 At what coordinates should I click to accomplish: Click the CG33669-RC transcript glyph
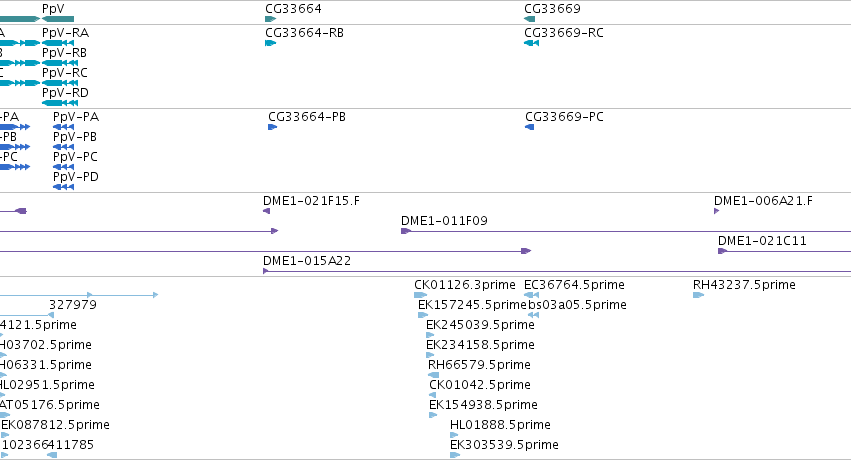pos(531,43)
